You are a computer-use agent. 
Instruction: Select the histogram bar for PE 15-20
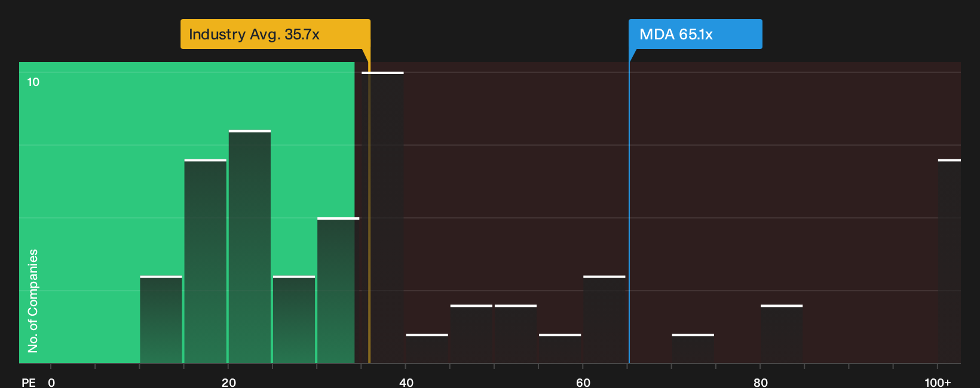[x=206, y=261]
